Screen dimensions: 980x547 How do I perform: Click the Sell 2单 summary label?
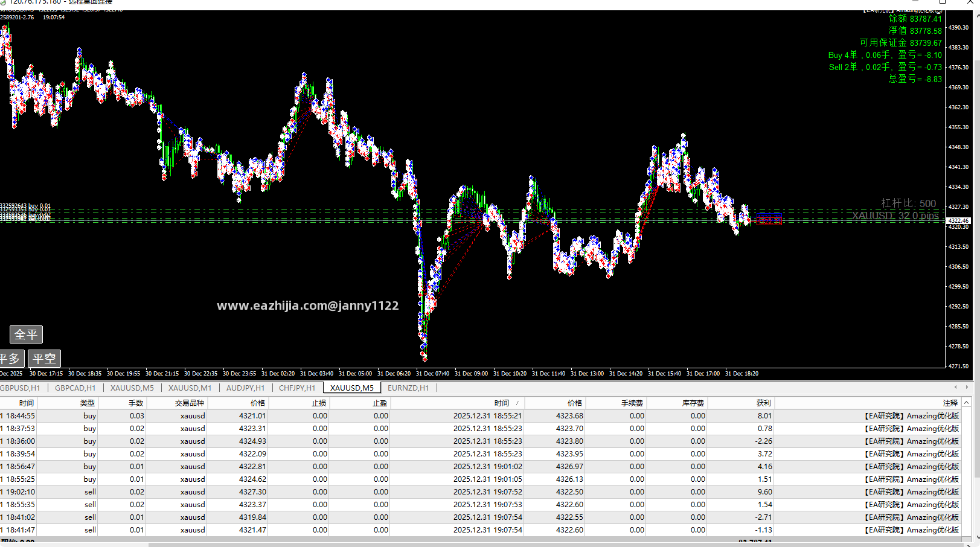(885, 67)
